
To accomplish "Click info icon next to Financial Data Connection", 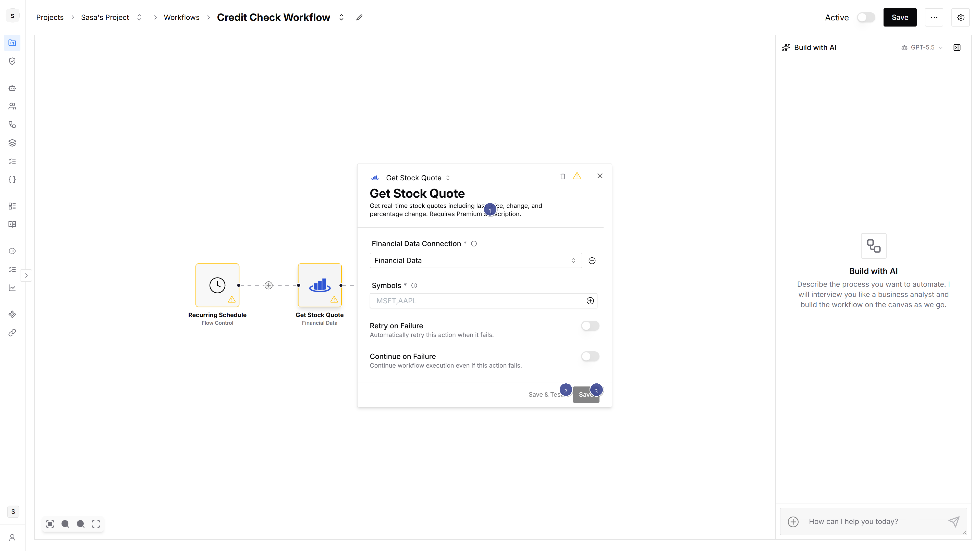I will 474,244.
